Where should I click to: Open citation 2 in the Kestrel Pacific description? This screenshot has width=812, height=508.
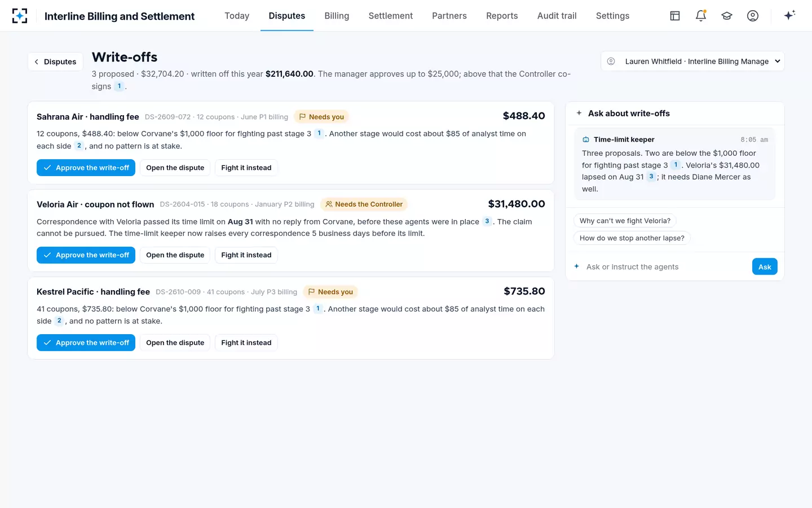pyautogui.click(x=59, y=321)
